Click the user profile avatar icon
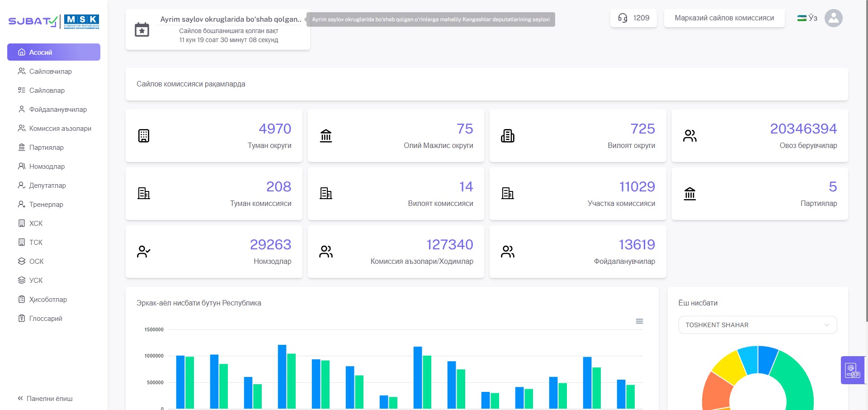Viewport: 868px width, 410px height. (x=833, y=18)
